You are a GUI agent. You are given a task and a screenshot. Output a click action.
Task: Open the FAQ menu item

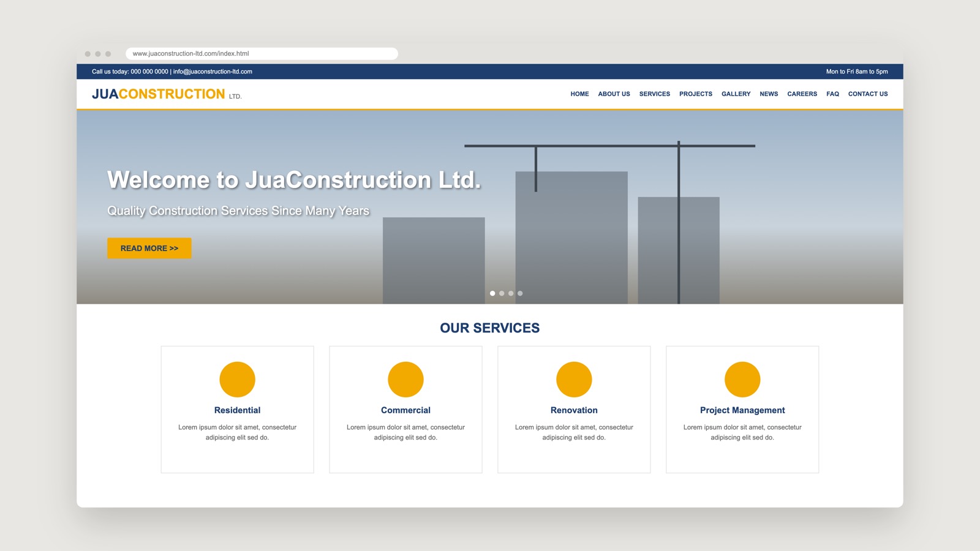tap(832, 94)
